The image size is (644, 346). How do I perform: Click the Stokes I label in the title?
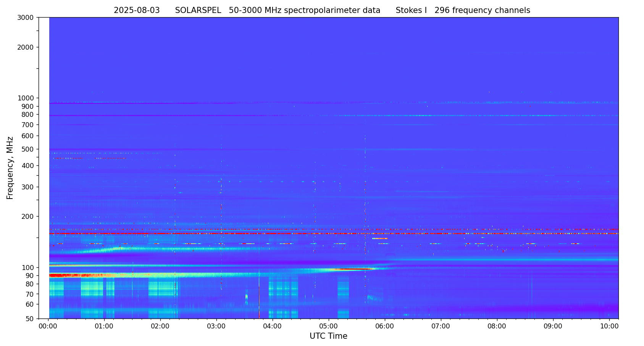pyautogui.click(x=411, y=11)
